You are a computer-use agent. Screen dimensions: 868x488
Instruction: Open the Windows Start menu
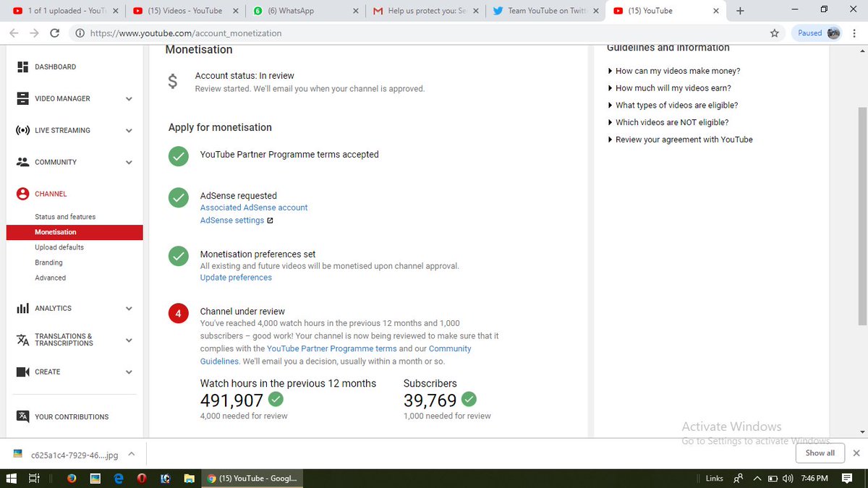point(11,478)
